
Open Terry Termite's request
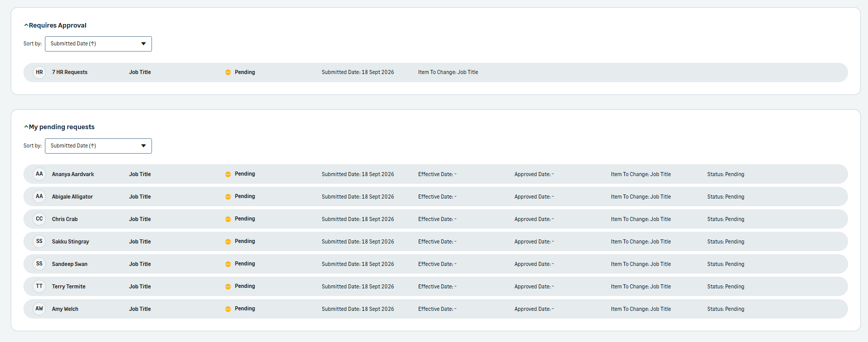click(x=436, y=286)
